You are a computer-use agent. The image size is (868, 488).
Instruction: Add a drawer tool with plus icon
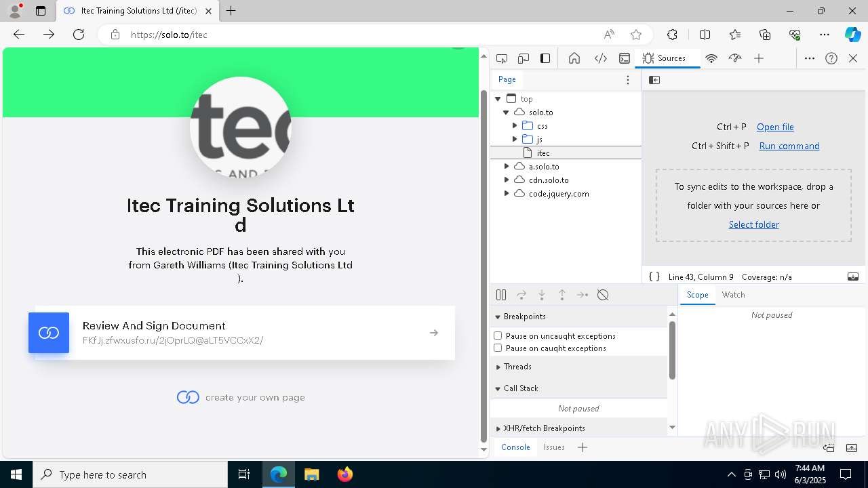point(583,447)
